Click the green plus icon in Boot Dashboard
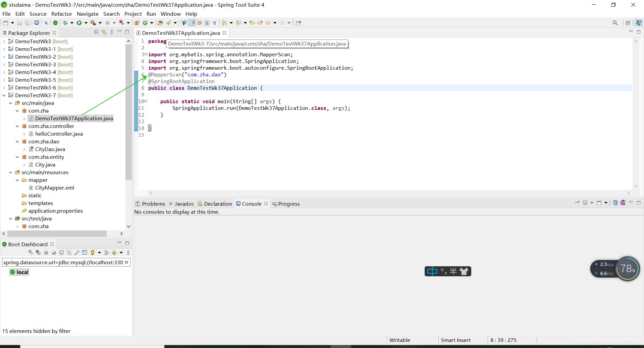644x348 pixels. [114, 253]
